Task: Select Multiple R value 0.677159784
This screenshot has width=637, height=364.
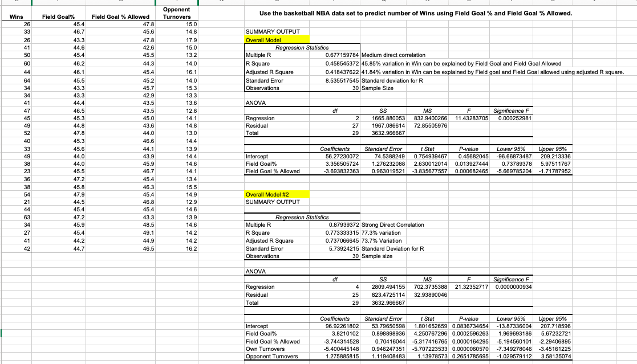Action: (342, 55)
